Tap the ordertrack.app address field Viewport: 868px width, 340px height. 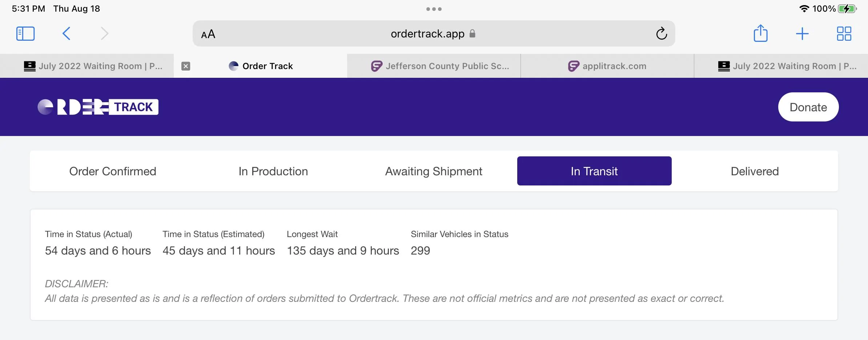coord(427,34)
